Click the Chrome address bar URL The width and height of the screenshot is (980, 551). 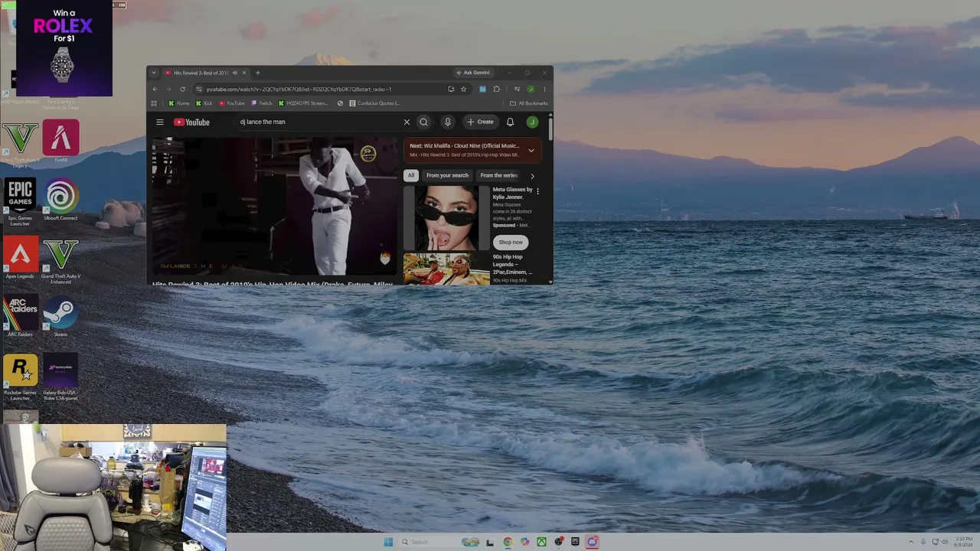click(299, 89)
